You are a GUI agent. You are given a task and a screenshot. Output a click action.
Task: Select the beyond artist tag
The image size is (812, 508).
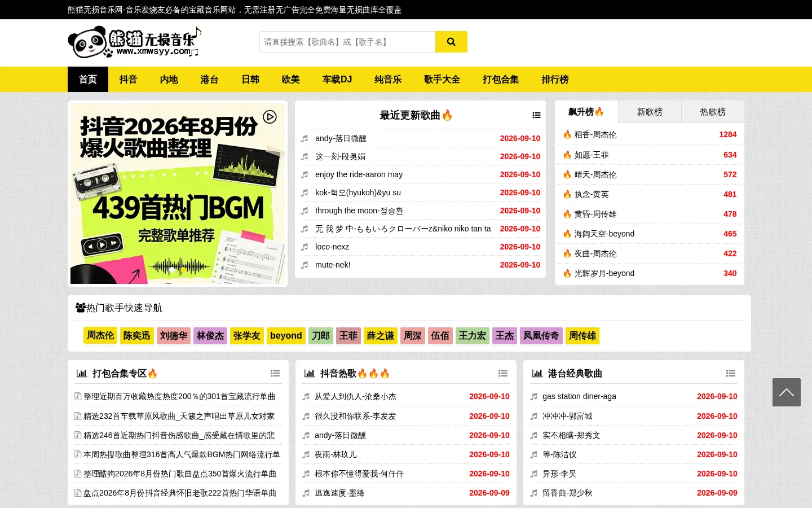[x=286, y=335]
